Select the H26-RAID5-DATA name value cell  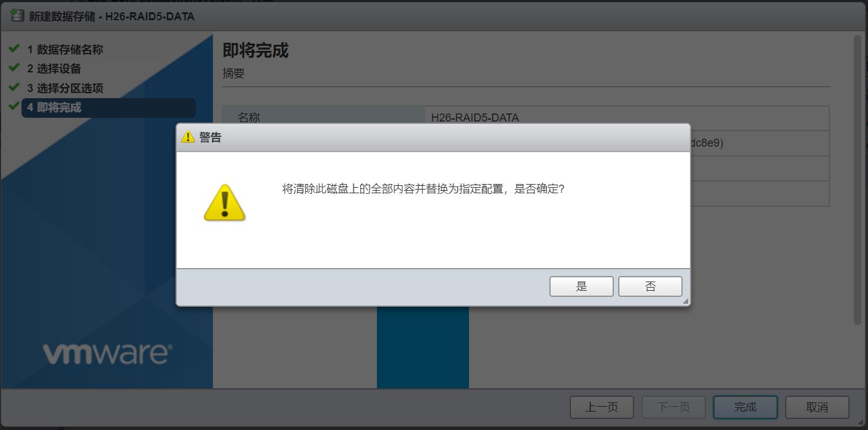(627, 118)
